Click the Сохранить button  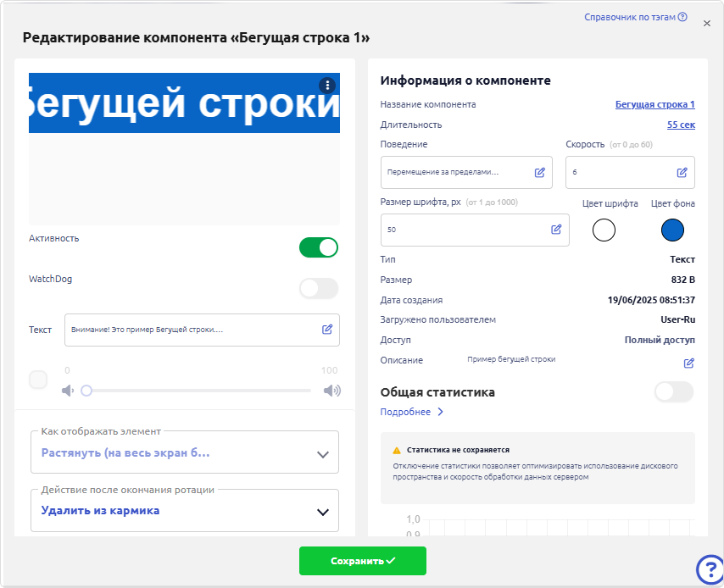pyautogui.click(x=362, y=561)
